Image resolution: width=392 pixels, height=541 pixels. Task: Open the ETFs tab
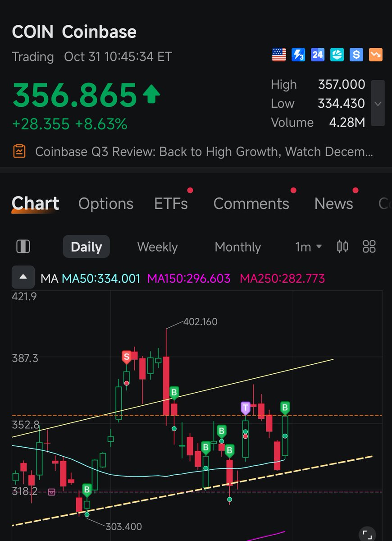[x=171, y=204]
